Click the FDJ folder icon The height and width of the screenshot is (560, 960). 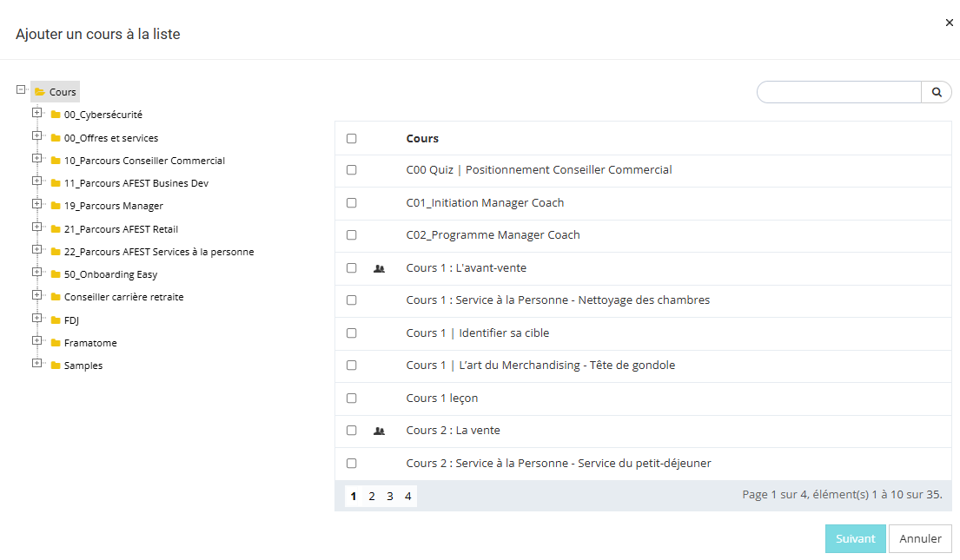pyautogui.click(x=56, y=320)
